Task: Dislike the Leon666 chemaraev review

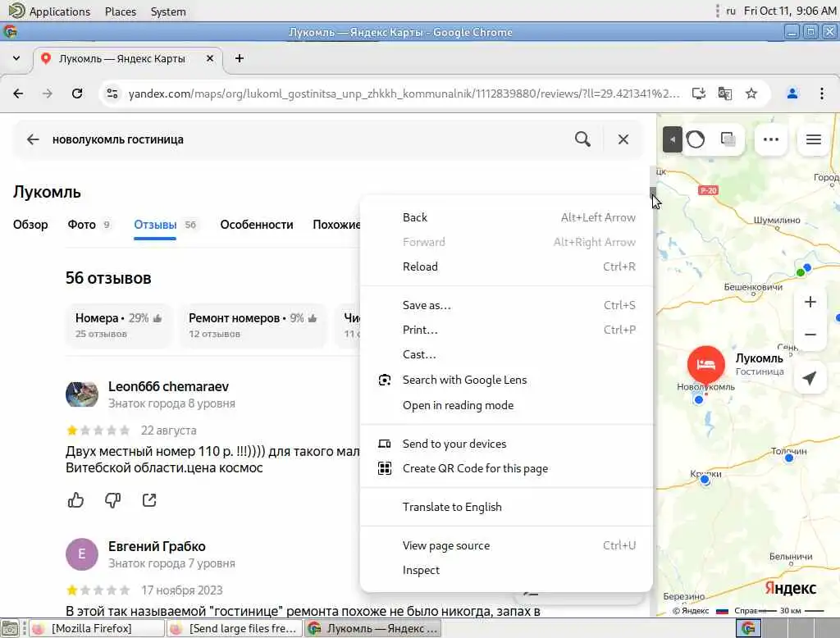Action: point(112,499)
